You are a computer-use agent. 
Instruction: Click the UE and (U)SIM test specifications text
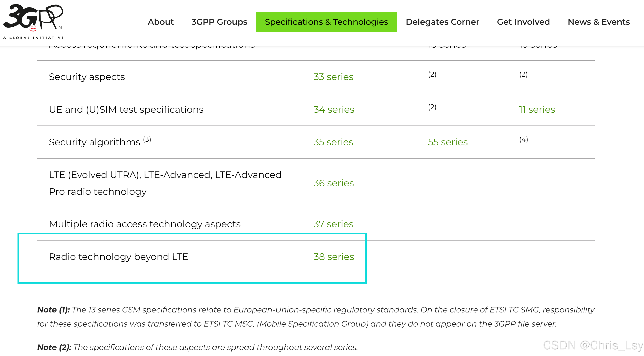point(126,109)
